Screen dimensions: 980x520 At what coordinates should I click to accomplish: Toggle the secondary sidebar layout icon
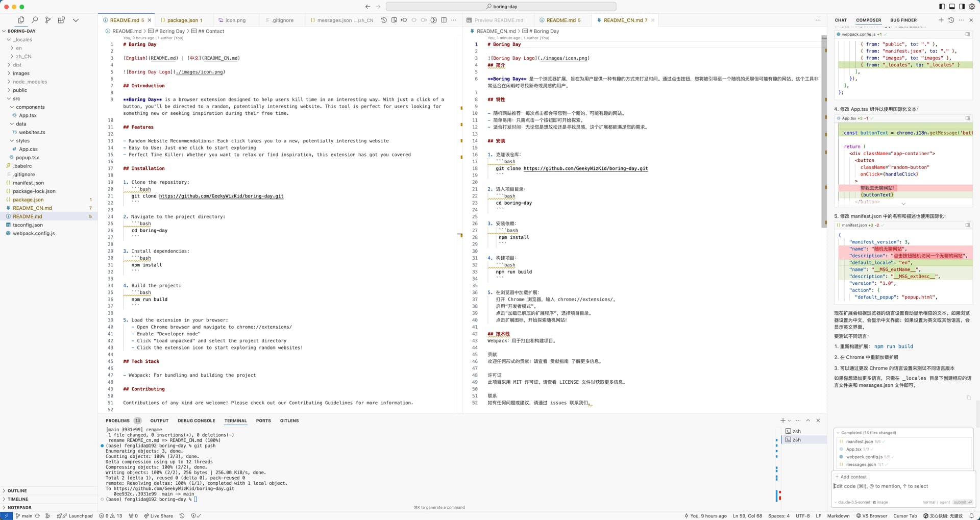point(962,7)
